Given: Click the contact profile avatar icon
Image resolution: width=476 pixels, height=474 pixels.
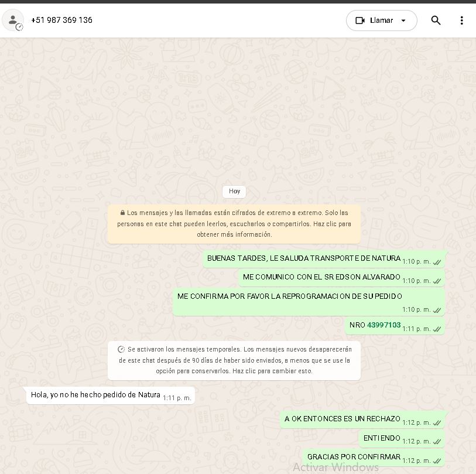Looking at the screenshot, I should (13, 20).
